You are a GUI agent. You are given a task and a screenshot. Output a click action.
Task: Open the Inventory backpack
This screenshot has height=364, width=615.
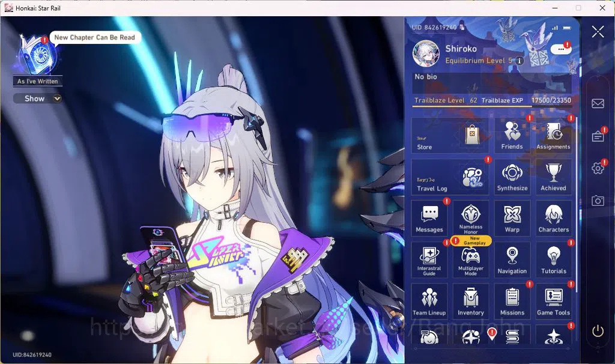[471, 302]
